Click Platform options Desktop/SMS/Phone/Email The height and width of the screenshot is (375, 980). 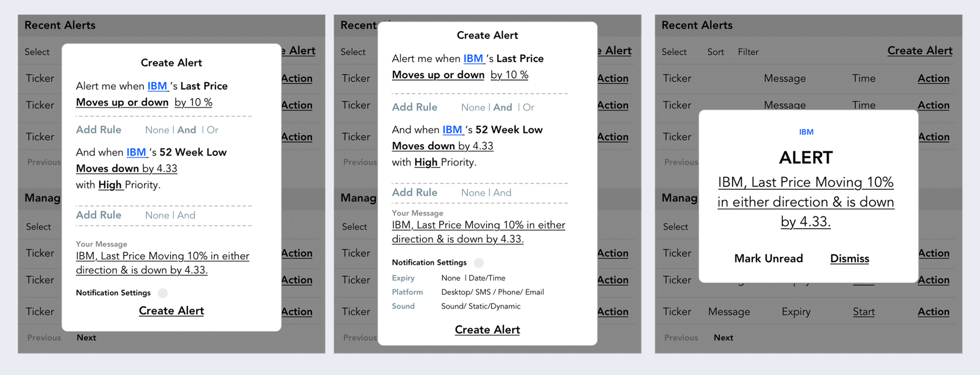pos(493,292)
